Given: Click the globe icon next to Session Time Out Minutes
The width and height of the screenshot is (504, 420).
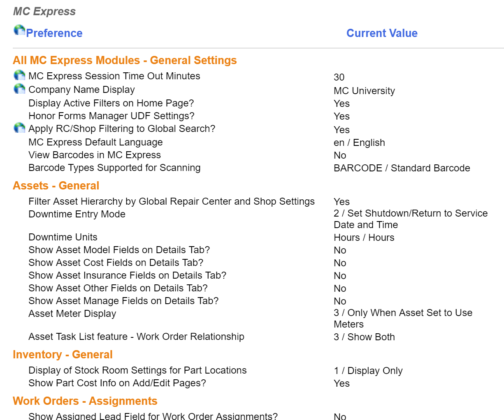Looking at the screenshot, I should [x=19, y=75].
